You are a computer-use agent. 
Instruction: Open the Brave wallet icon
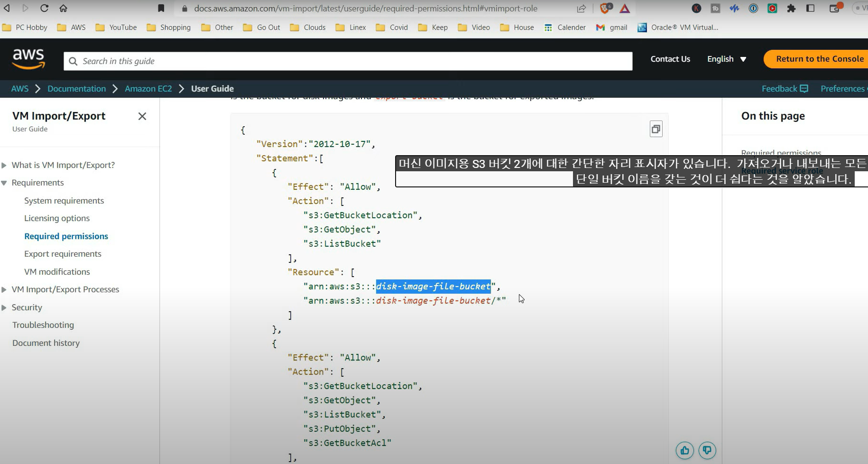835,8
